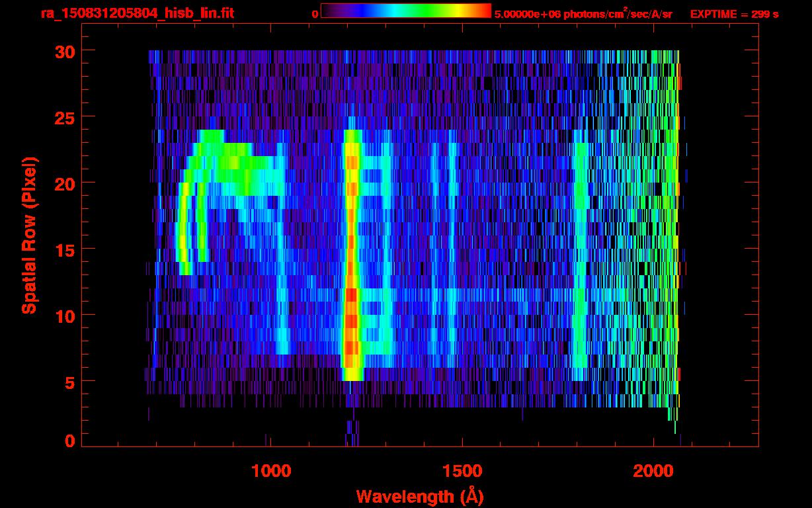This screenshot has height=508, width=812.
Task: Click the 1000 wavelength tick label
Action: [x=271, y=472]
